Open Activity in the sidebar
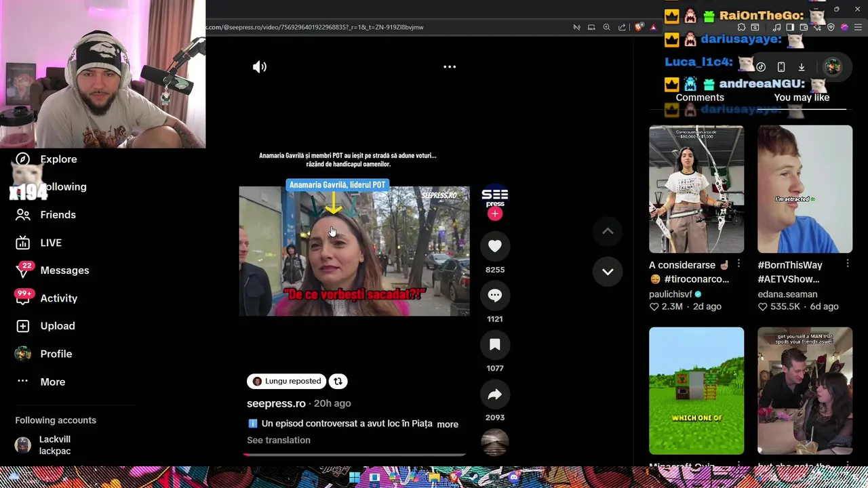 tap(58, 298)
